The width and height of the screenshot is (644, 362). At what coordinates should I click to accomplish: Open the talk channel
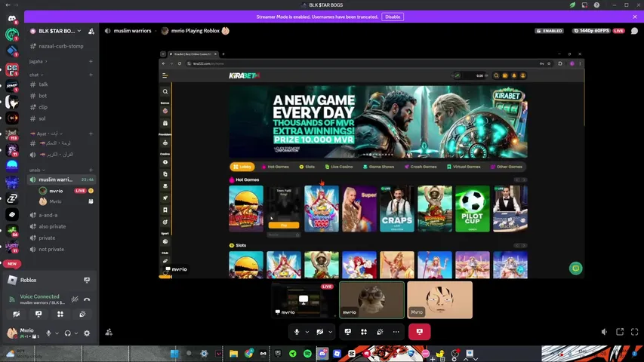62,84
